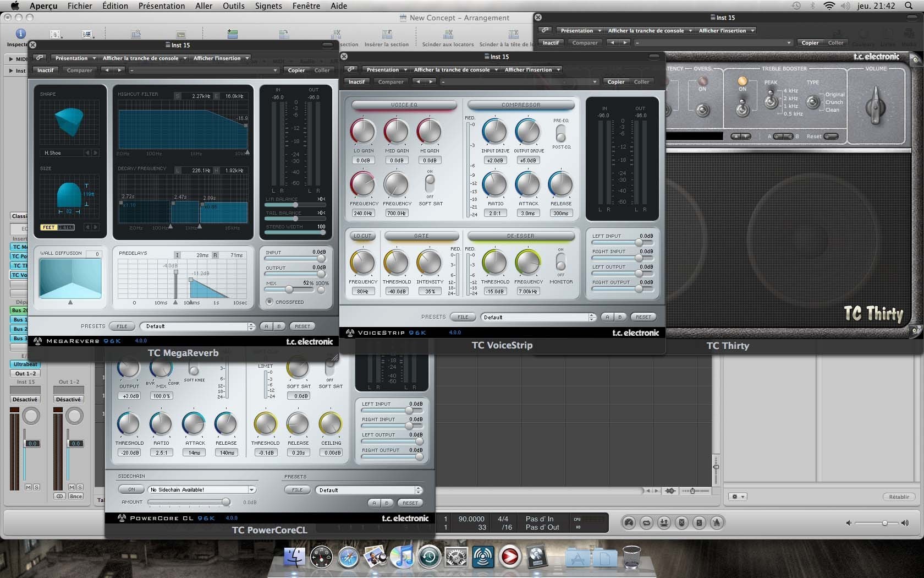
Task: Open the Fichier menu
Action: point(80,6)
